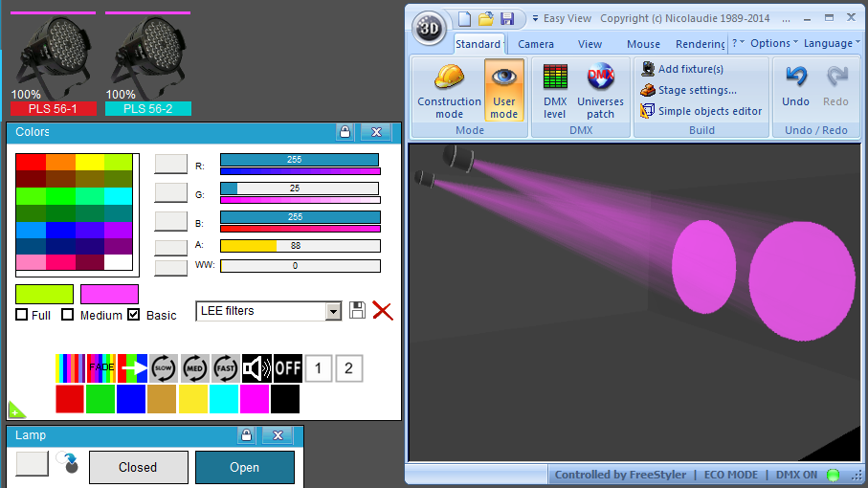Viewport: 868px width, 488px height.
Task: Uncheck the Basic palette checkbox
Action: (133, 315)
